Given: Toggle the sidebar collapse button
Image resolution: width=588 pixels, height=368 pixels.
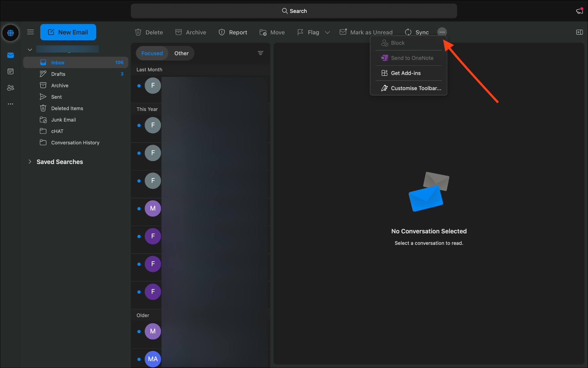Looking at the screenshot, I should pyautogui.click(x=31, y=32).
